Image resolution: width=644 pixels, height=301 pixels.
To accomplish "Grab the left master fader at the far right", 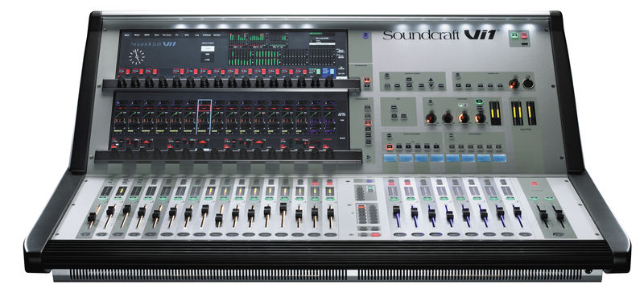I will [x=543, y=214].
